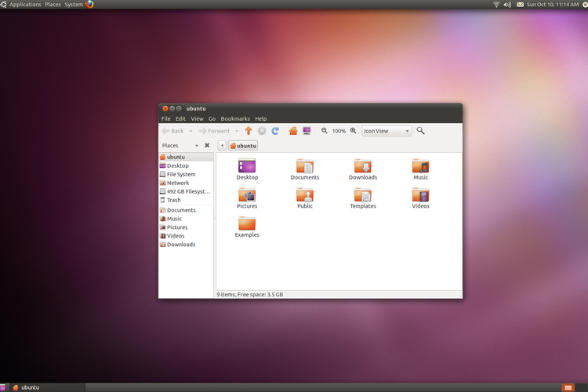Select Desktop in the Places sidebar
Viewport: 588px width, 392px height.
point(186,165)
